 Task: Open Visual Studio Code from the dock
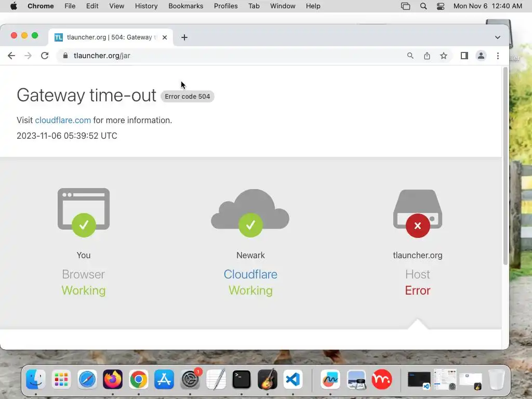pyautogui.click(x=293, y=379)
